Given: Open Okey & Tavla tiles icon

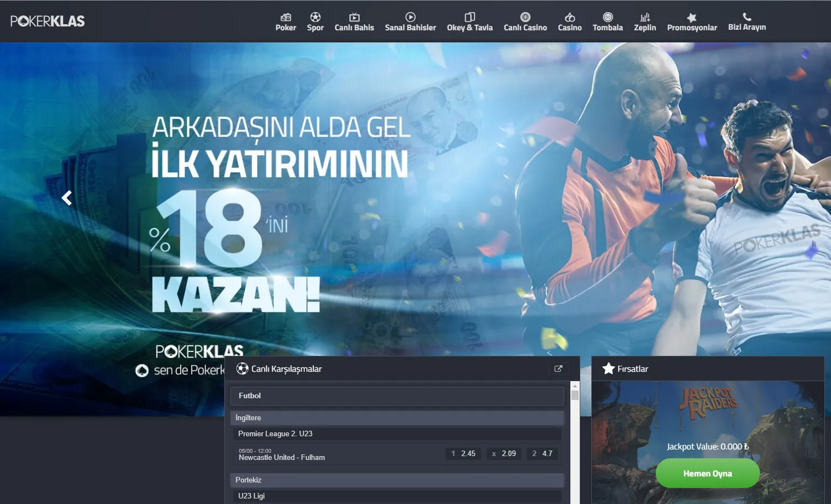Looking at the screenshot, I should pos(470,18).
